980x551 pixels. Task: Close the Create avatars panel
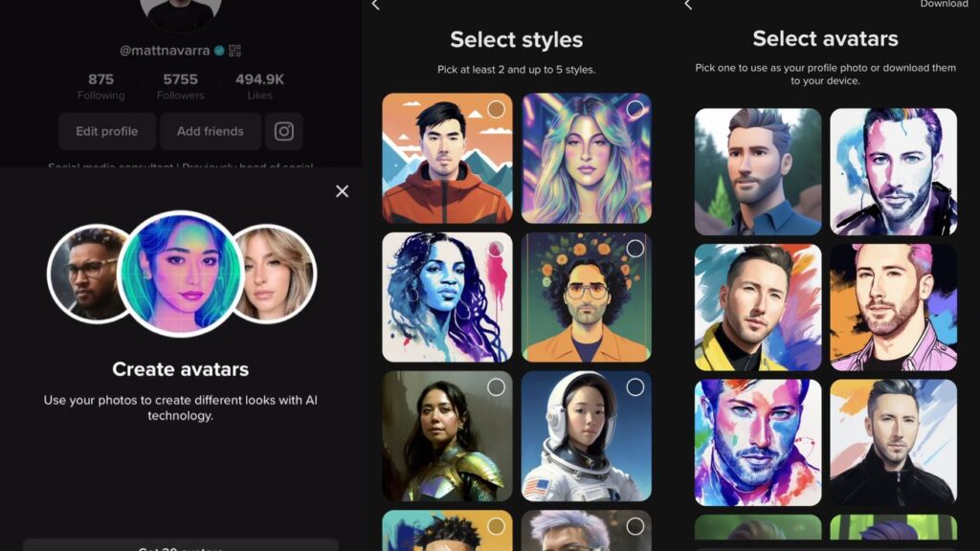342,191
